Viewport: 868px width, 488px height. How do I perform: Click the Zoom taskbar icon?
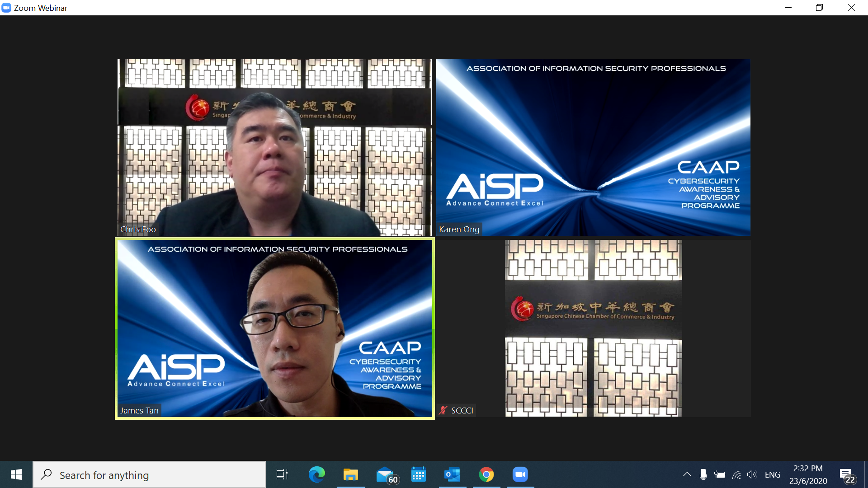(520, 474)
